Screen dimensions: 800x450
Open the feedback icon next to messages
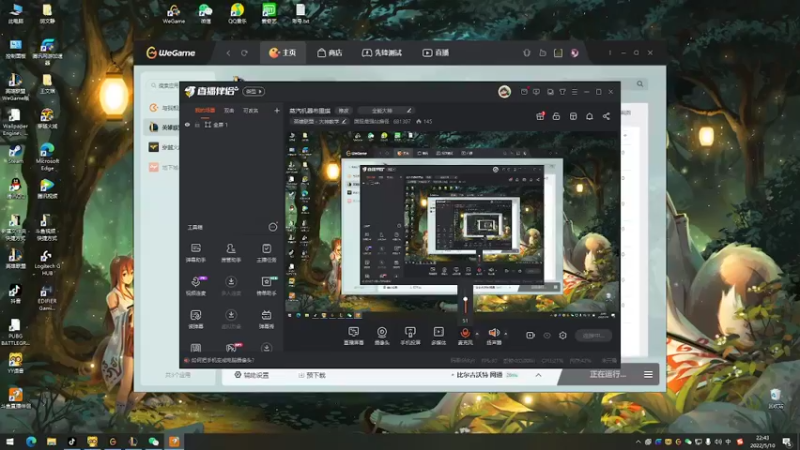coord(536,91)
